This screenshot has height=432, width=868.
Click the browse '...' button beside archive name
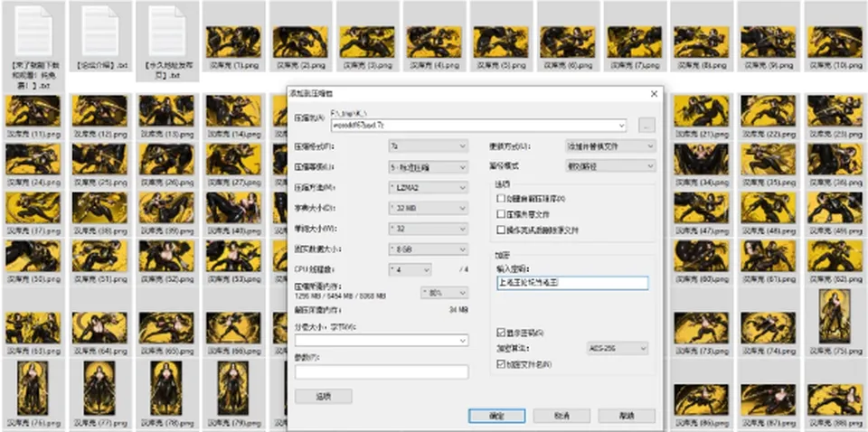pyautogui.click(x=646, y=126)
